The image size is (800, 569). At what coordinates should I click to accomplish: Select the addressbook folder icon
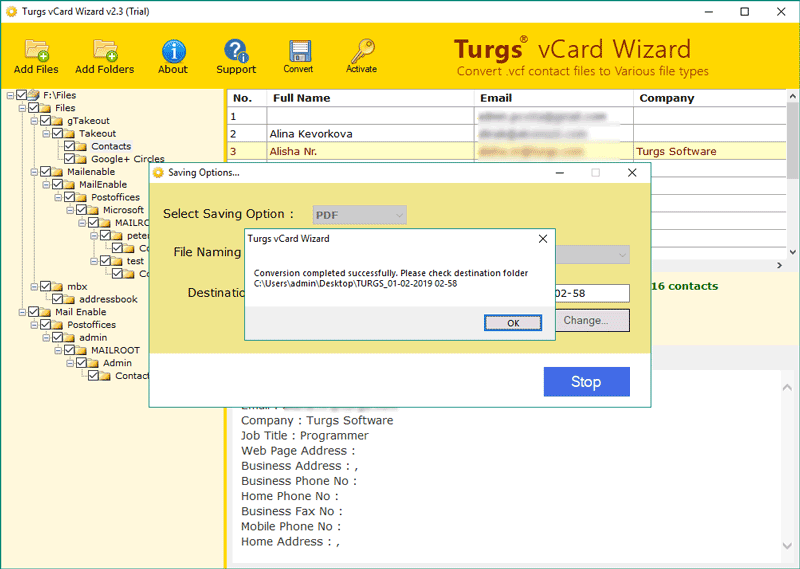[x=69, y=300]
